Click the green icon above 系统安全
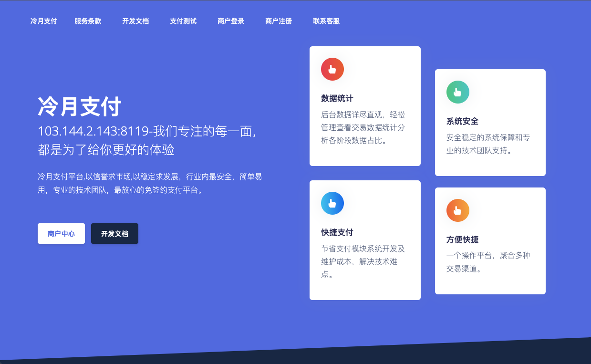 coord(457,92)
